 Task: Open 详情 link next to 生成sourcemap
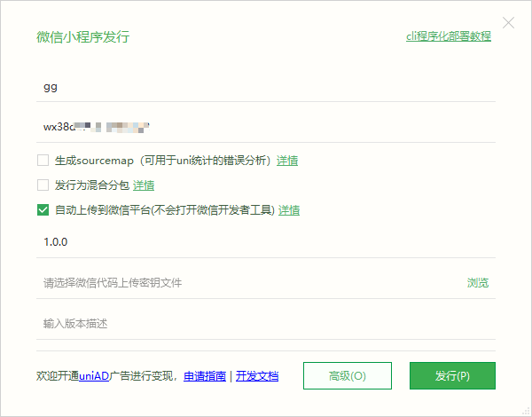(x=287, y=161)
